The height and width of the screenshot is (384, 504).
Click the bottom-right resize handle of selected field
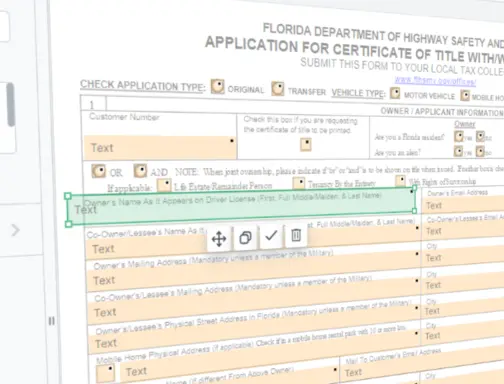point(415,211)
